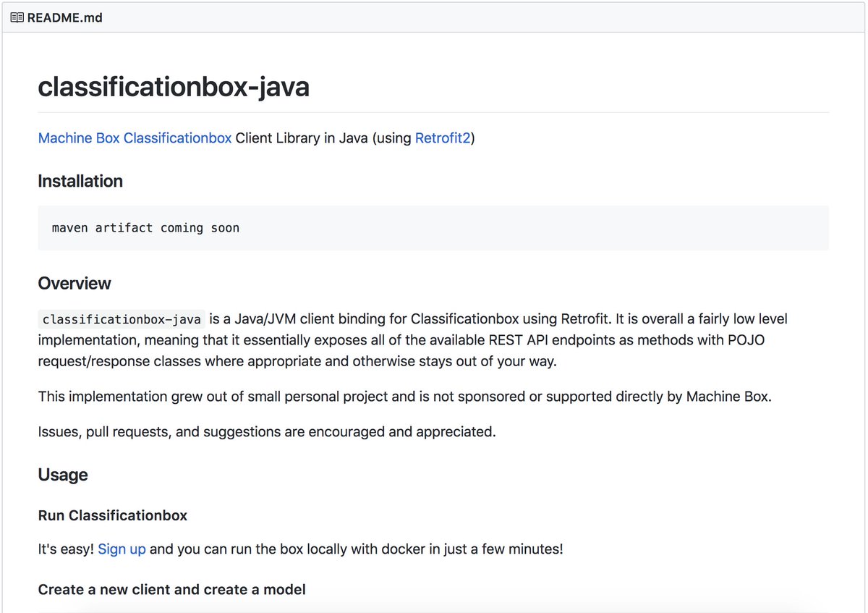
Task: Click the inline classificationbox-java code tag
Action: coord(122,319)
